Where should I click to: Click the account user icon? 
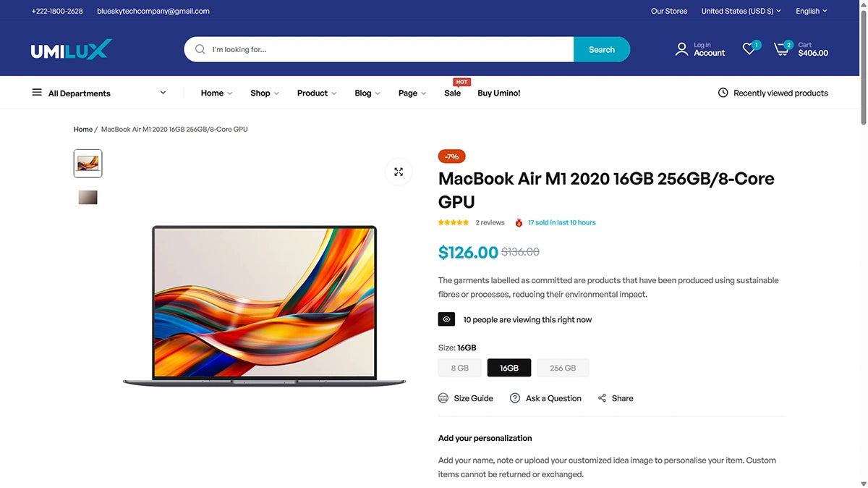(x=681, y=49)
